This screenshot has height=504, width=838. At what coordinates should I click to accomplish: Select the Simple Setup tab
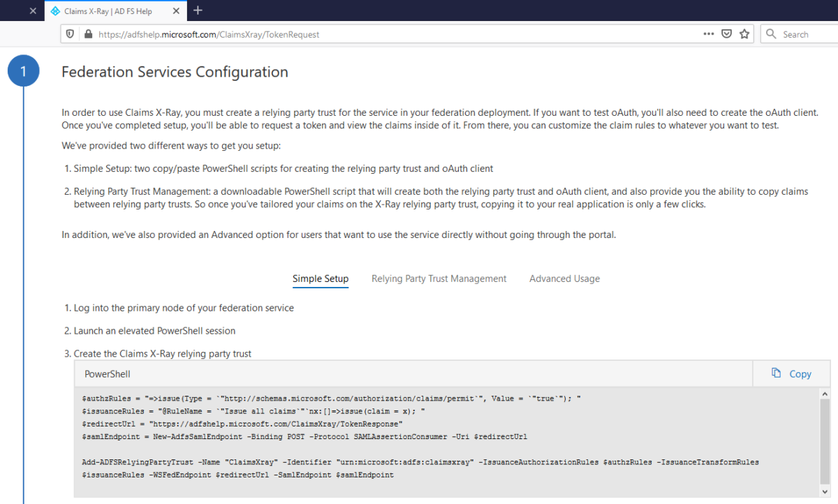point(320,279)
